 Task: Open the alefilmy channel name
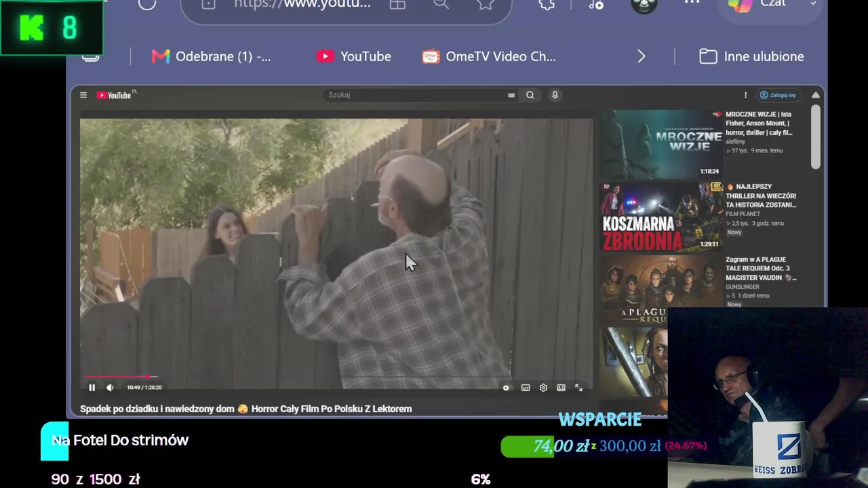pos(735,142)
